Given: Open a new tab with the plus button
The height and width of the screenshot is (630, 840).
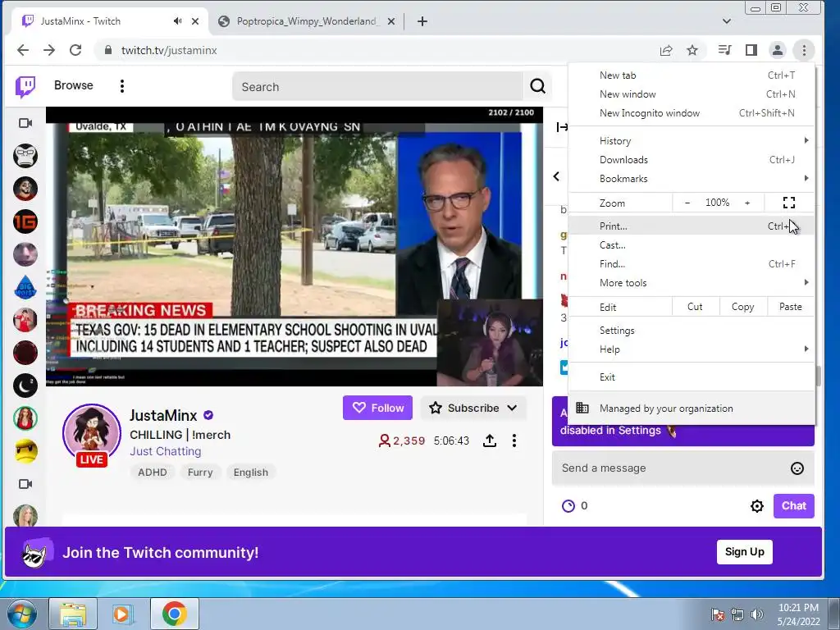Looking at the screenshot, I should (x=422, y=21).
